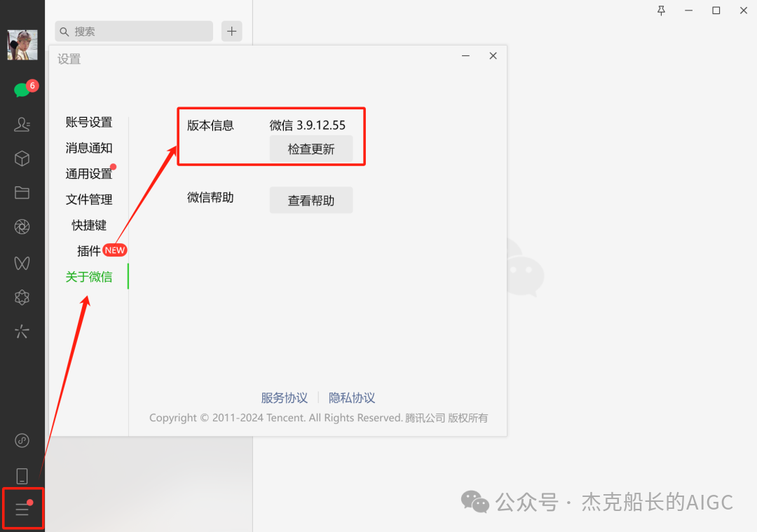
Task: Close the WeChat main window
Action: (744, 11)
